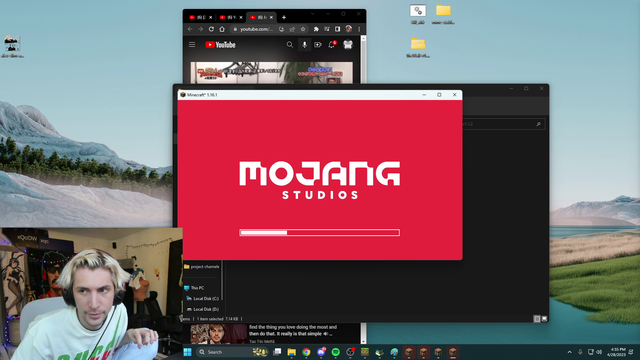Open OBS from the taskbar
The height and width of the screenshot is (360, 640).
coord(350,352)
